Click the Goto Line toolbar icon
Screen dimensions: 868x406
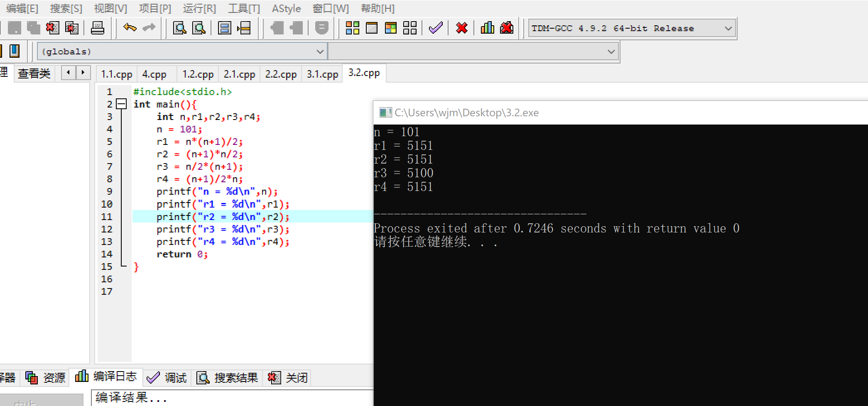pyautogui.click(x=244, y=28)
